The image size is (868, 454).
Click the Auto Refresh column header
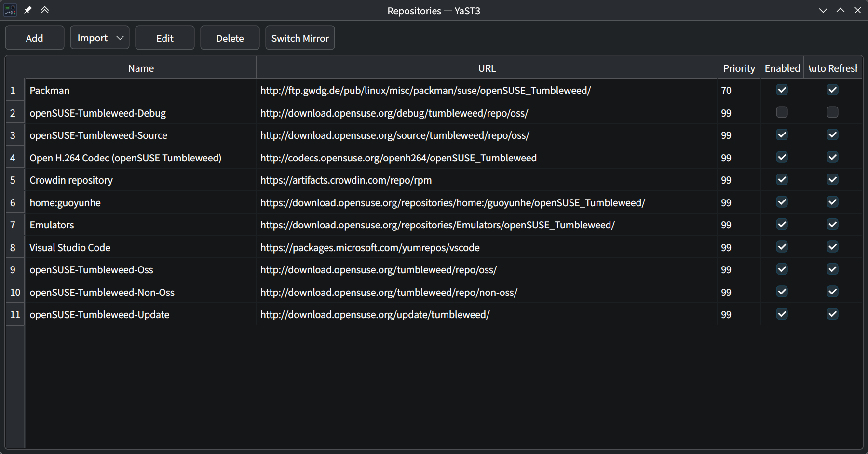tap(833, 68)
